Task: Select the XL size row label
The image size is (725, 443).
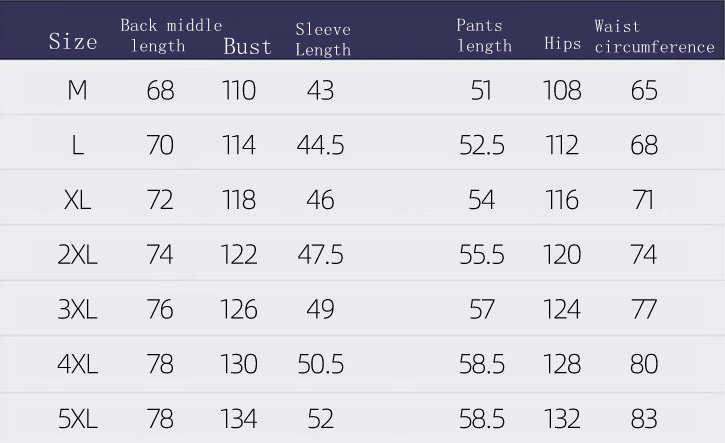Action: pos(77,200)
